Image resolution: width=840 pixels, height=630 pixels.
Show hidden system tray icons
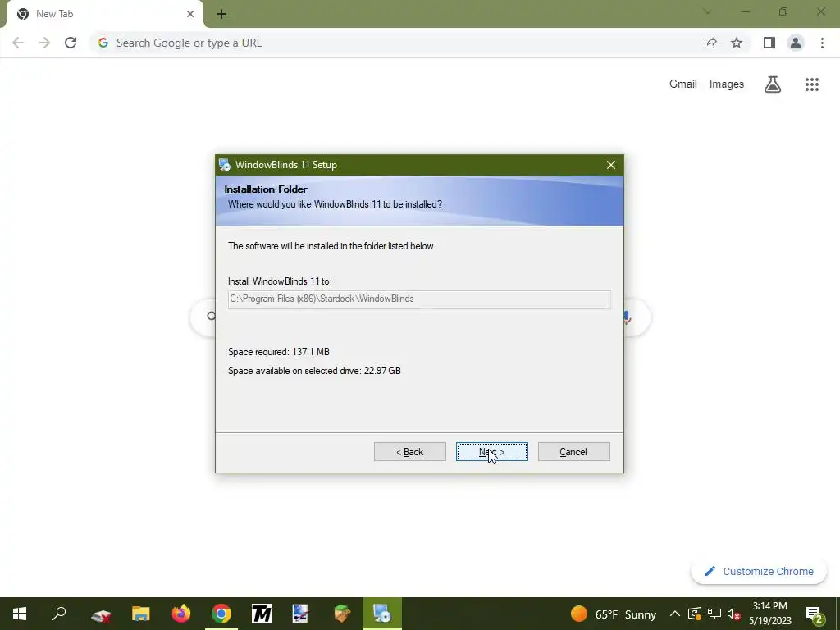coord(675,614)
